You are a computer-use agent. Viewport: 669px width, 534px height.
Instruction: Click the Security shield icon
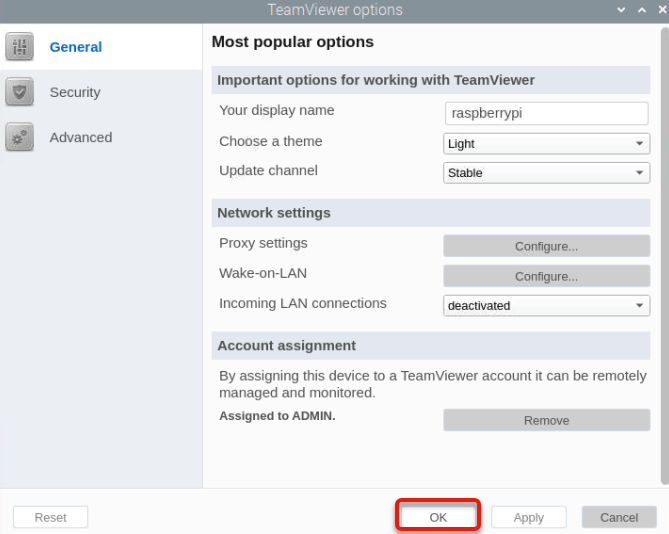(19, 92)
